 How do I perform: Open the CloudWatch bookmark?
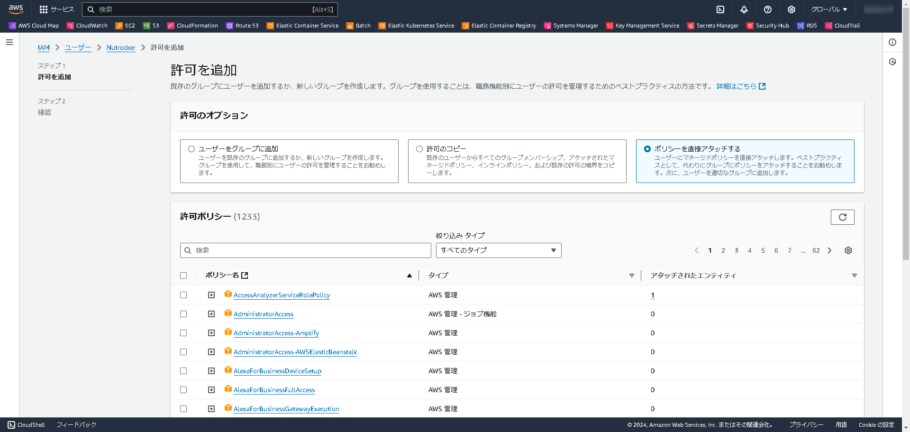[x=87, y=26]
